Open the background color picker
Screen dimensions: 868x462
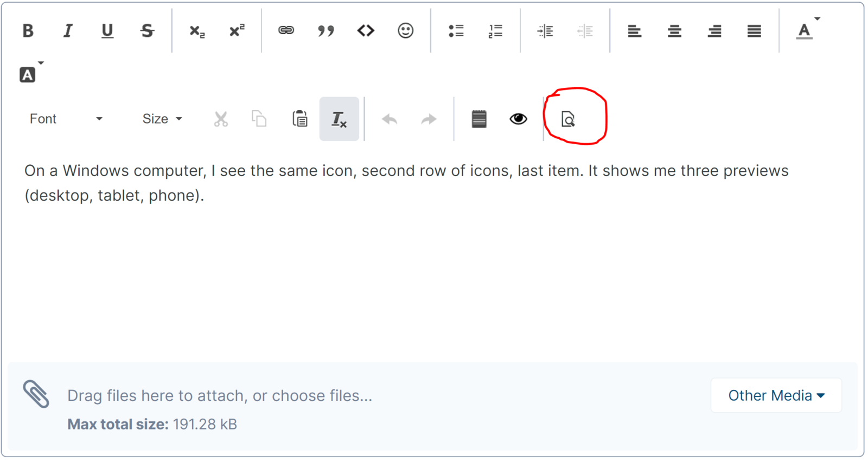point(28,75)
